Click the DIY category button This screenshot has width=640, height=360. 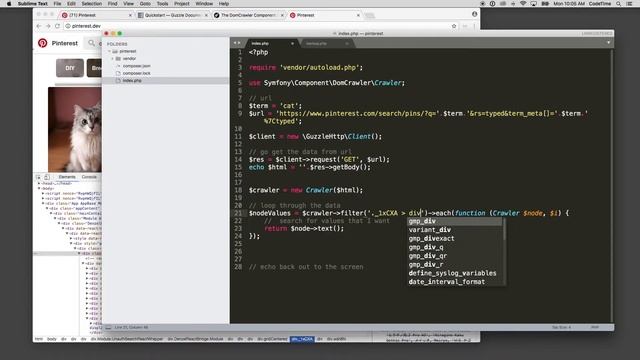pyautogui.click(x=70, y=68)
